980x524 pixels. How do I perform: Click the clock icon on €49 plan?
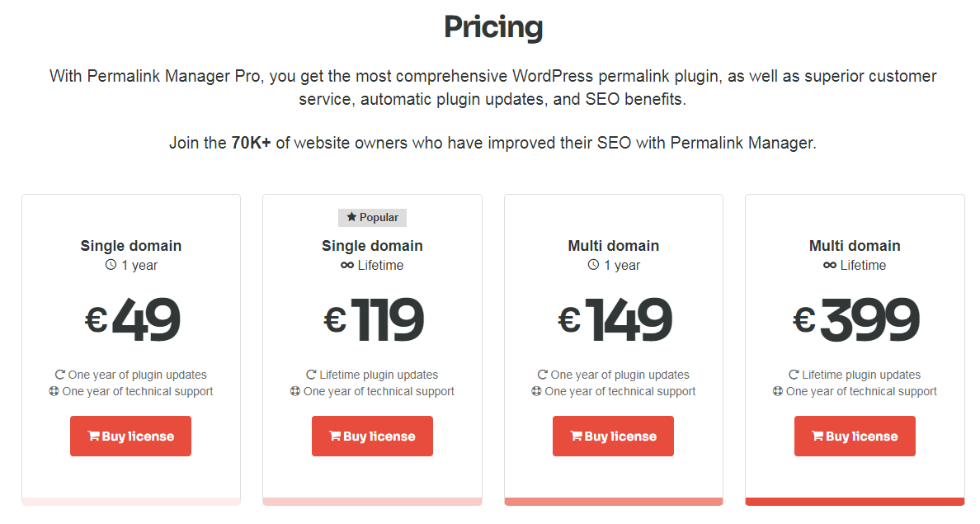pos(111,266)
